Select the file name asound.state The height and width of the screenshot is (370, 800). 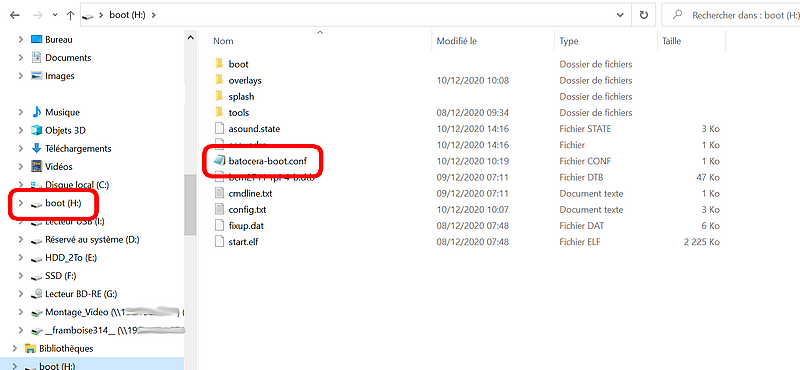tap(254, 129)
